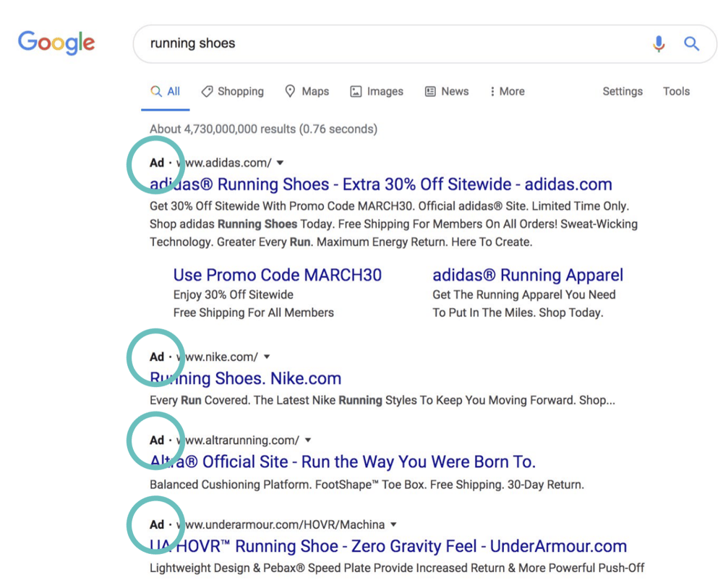This screenshot has height=588, width=723.
Task: Open the dropdown next to underarmour.com HOVR link
Action: pyautogui.click(x=393, y=524)
